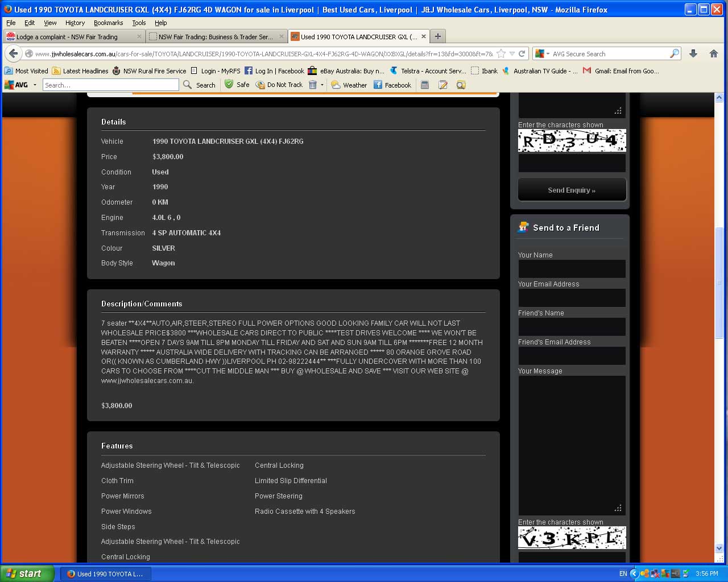This screenshot has height=582, width=728.
Task: Click the enquiry captcha input field
Action: 572,163
